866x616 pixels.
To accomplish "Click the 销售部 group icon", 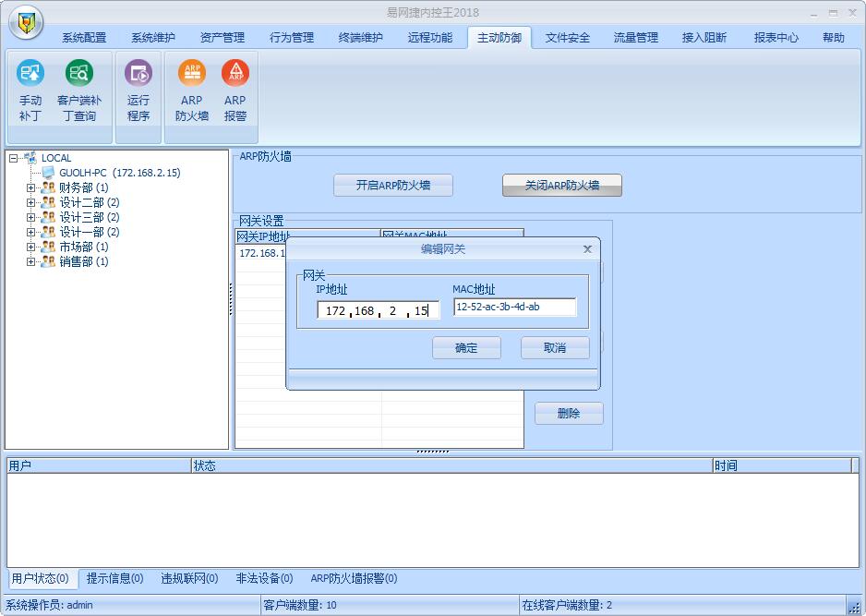I will [48, 261].
